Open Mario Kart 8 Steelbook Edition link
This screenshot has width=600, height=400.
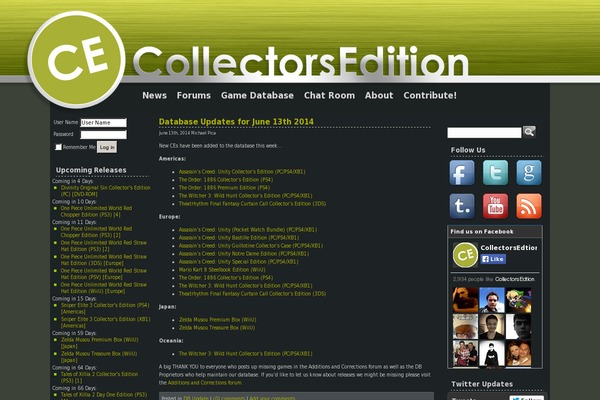tap(222, 269)
